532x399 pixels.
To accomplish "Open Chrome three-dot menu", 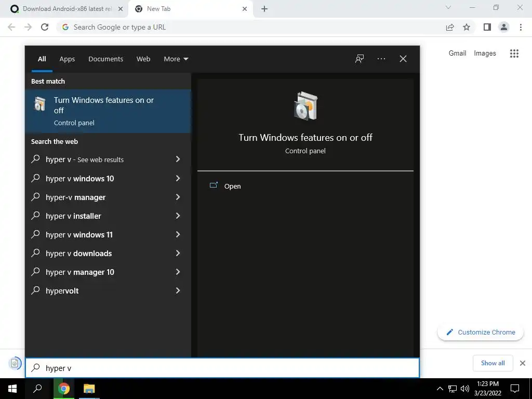I will coord(521,27).
